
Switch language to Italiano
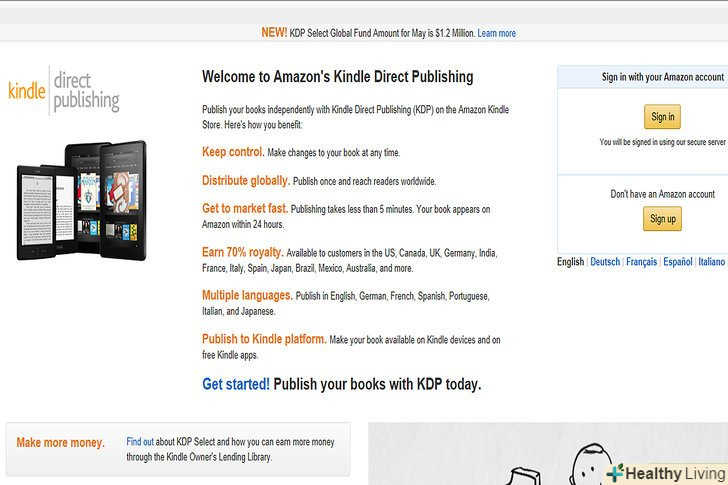711,262
